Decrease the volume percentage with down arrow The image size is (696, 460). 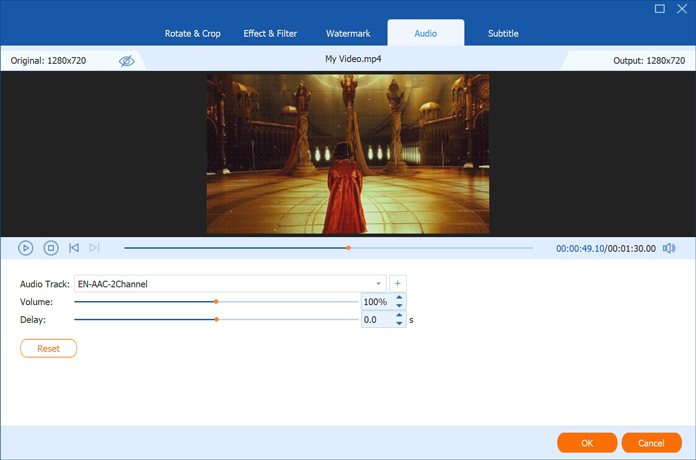pos(399,306)
